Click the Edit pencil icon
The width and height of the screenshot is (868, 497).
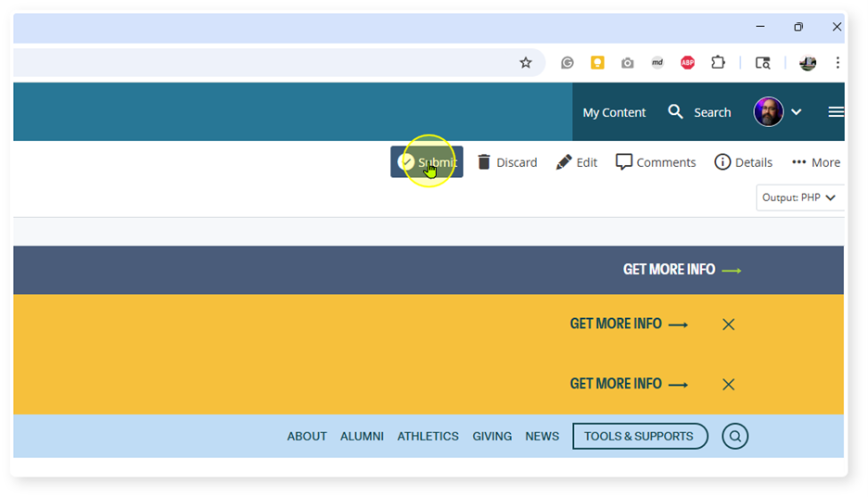564,162
